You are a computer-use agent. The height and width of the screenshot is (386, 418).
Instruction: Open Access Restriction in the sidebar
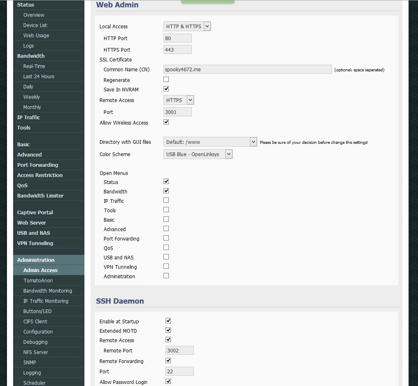tap(40, 175)
